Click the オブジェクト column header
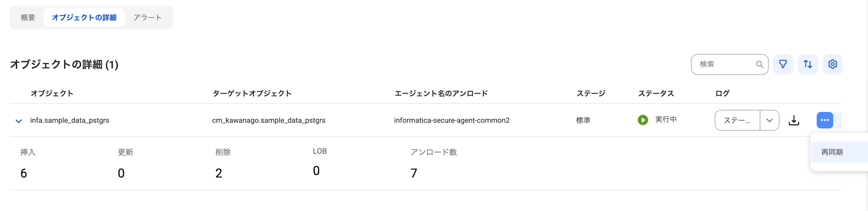The height and width of the screenshot is (211, 868). pos(52,94)
